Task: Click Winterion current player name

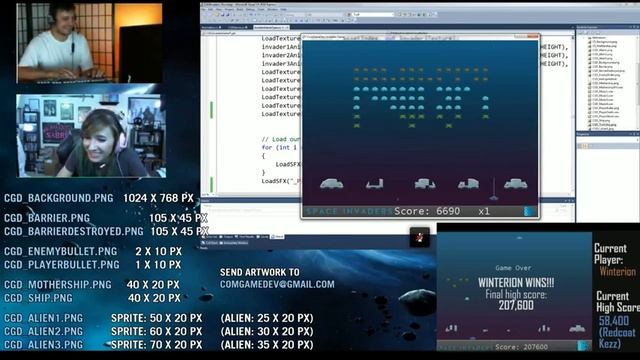Action: click(x=618, y=271)
